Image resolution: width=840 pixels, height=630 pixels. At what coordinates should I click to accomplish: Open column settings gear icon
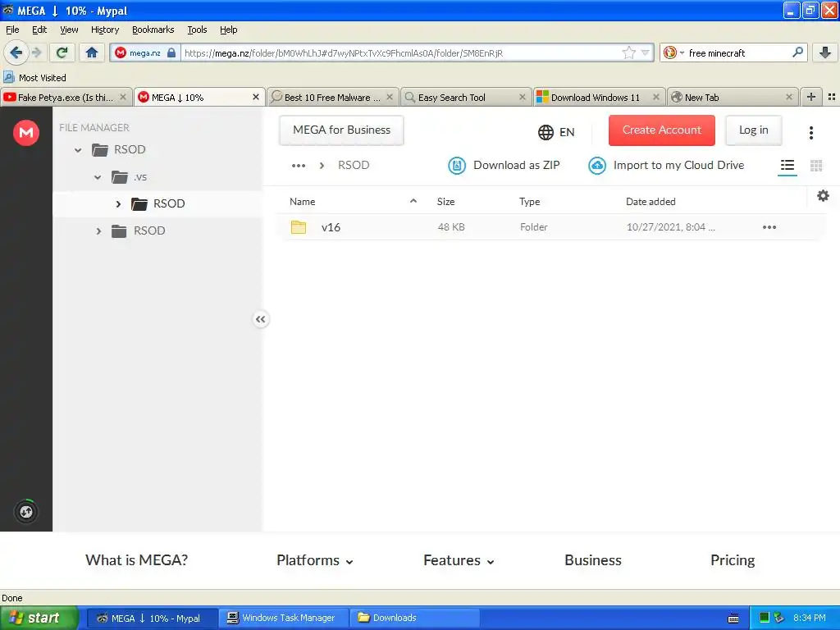click(823, 195)
